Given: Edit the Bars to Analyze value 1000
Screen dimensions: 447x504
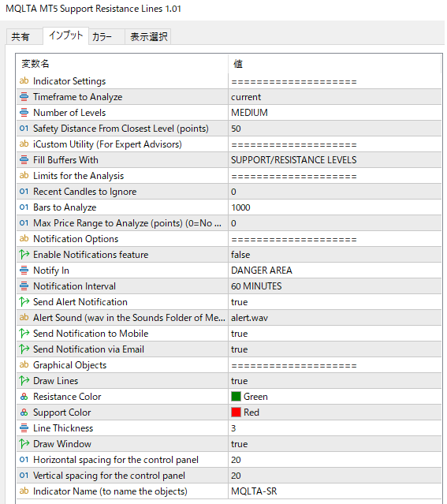Looking at the screenshot, I should (x=334, y=207).
